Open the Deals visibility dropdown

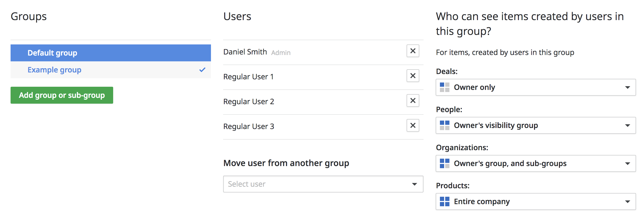coord(536,87)
